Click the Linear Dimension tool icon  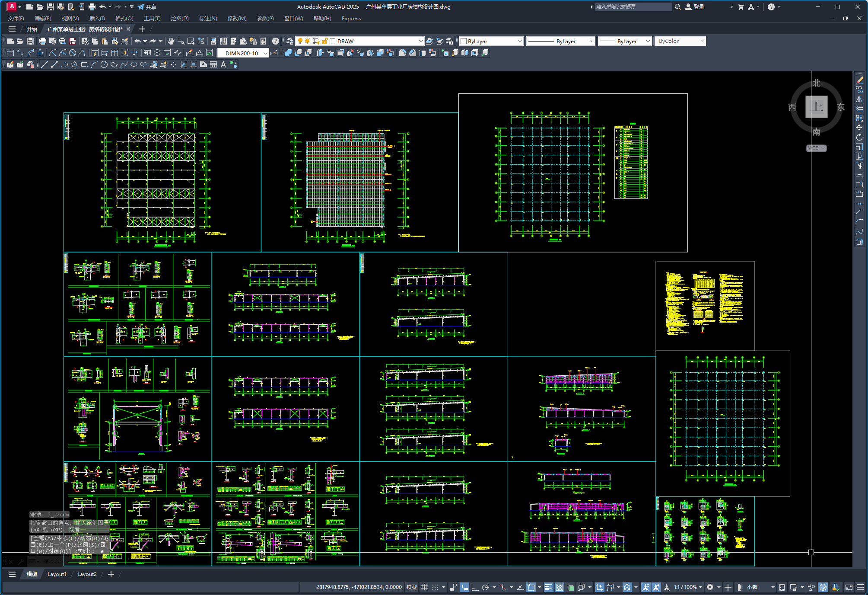click(x=10, y=53)
